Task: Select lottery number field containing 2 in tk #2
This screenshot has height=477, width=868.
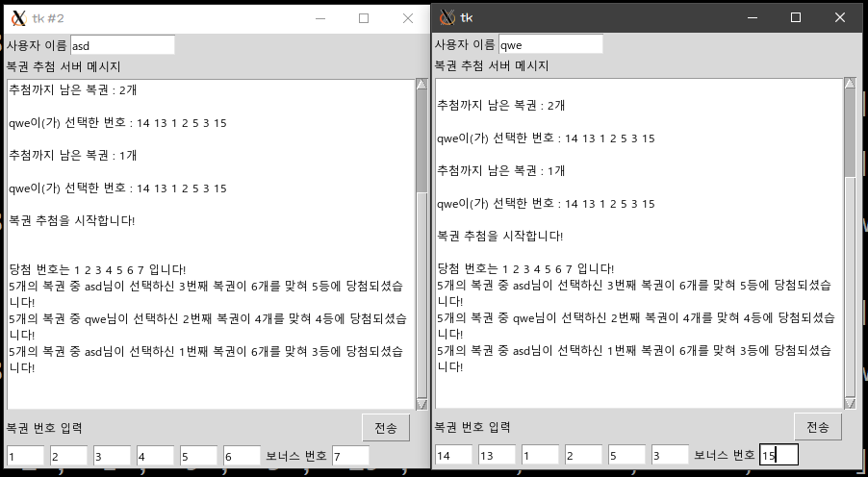Action: click(x=68, y=457)
